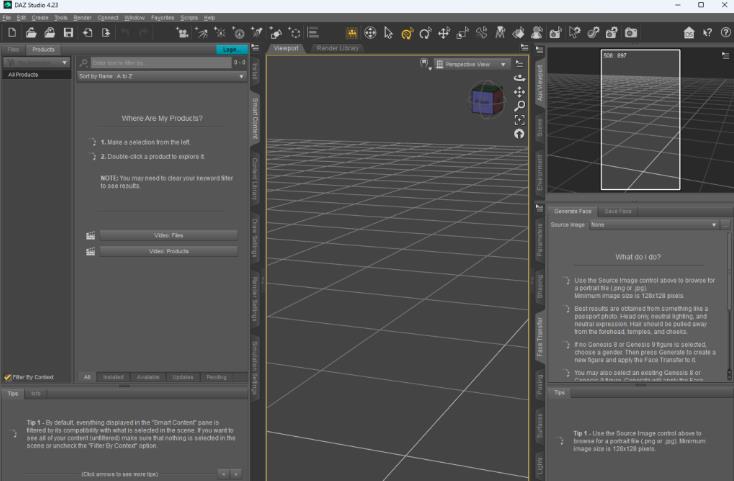Click the viewport Pan control icon
The height and width of the screenshot is (481, 734).
pos(519,92)
